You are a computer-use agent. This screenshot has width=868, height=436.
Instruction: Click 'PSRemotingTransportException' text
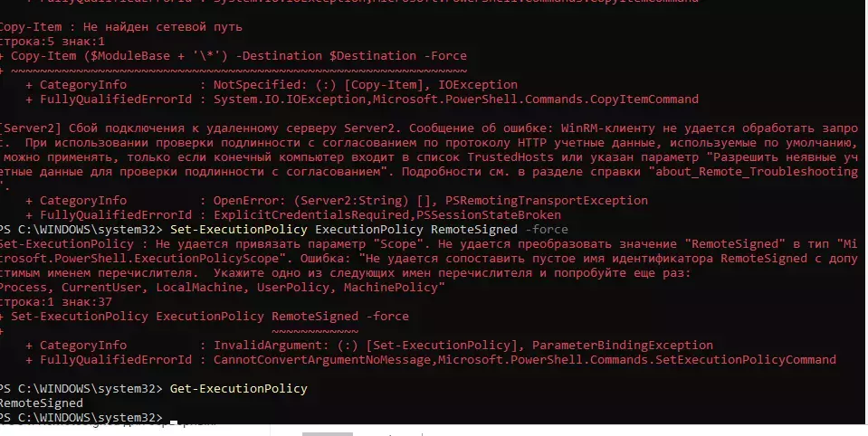(547, 200)
